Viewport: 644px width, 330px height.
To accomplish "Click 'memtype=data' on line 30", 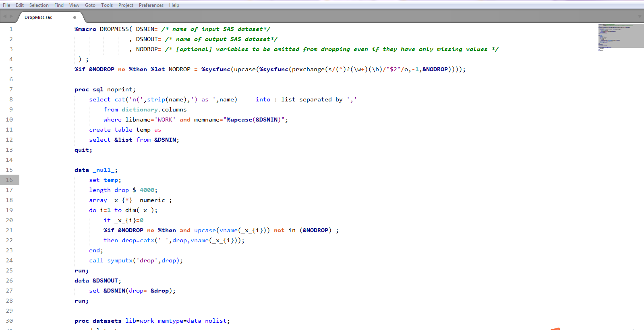I will 180,321.
